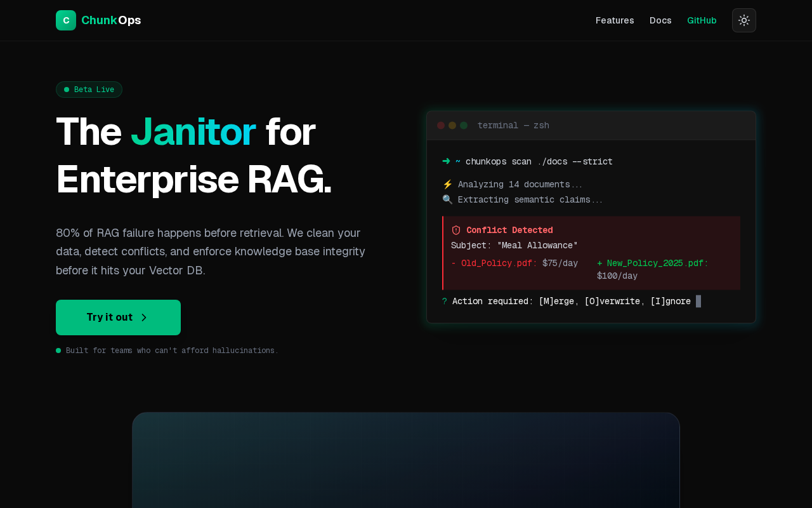Viewport: 812px width, 508px height.
Task: Open the Features nav link
Action: point(614,20)
